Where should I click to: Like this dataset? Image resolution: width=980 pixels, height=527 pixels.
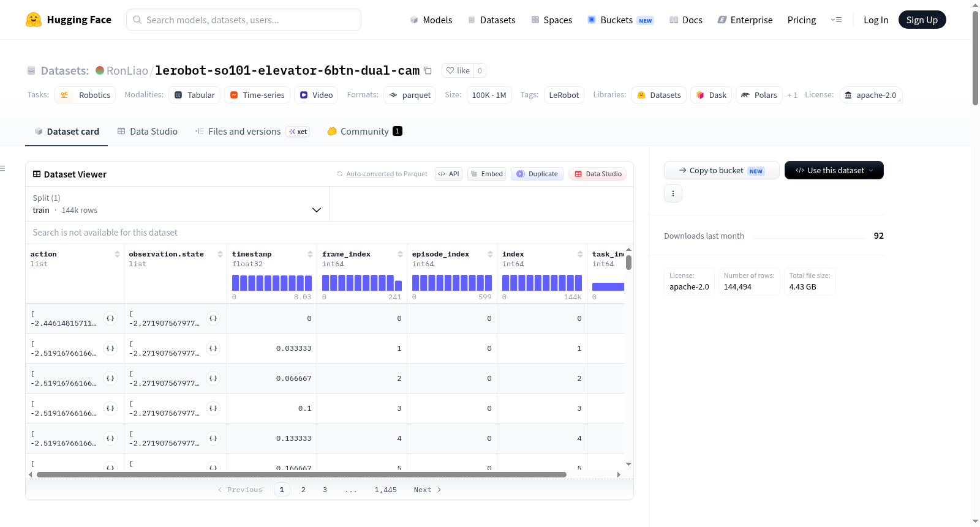(x=458, y=70)
